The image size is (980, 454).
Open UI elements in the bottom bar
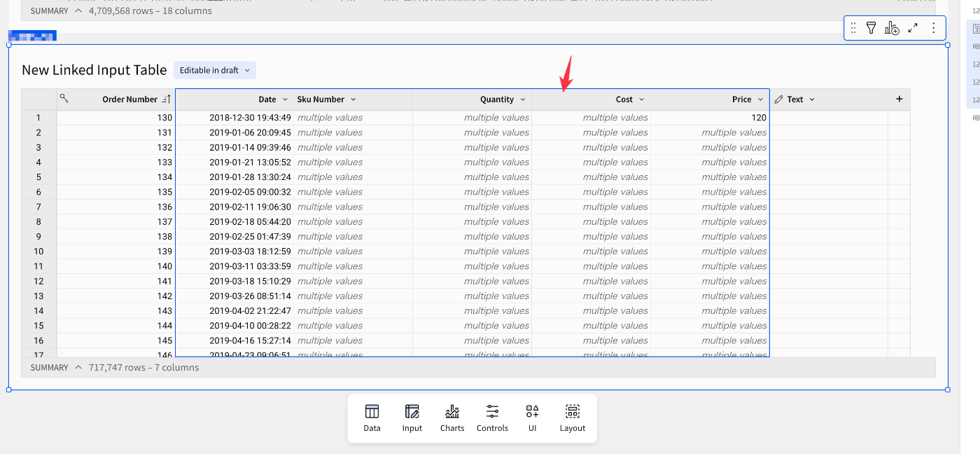[533, 418]
